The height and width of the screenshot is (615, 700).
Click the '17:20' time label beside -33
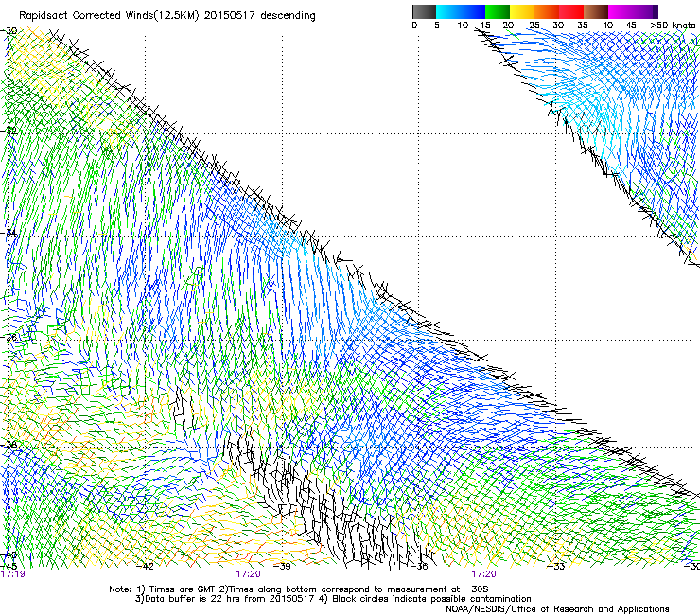484,574
